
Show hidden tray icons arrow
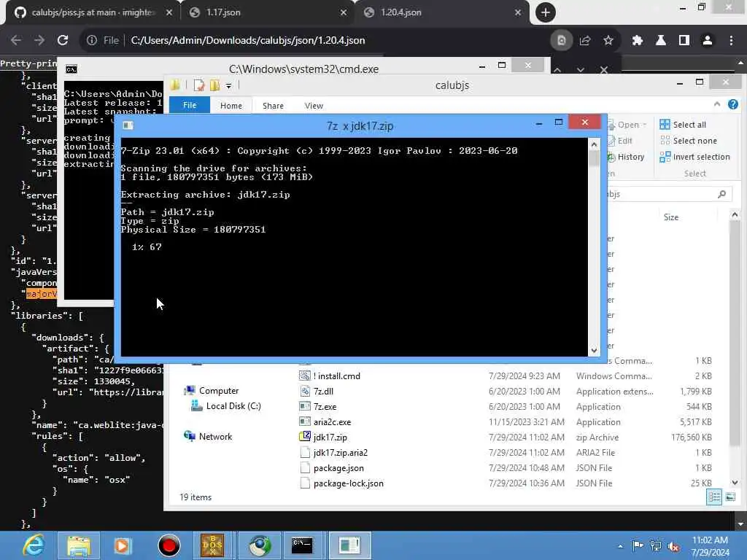[620, 546]
